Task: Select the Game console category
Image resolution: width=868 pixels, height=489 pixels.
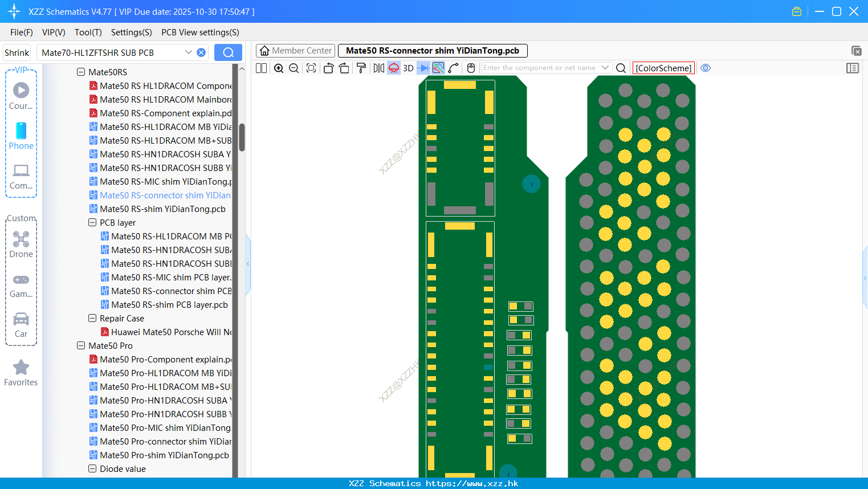Action: pyautogui.click(x=21, y=285)
